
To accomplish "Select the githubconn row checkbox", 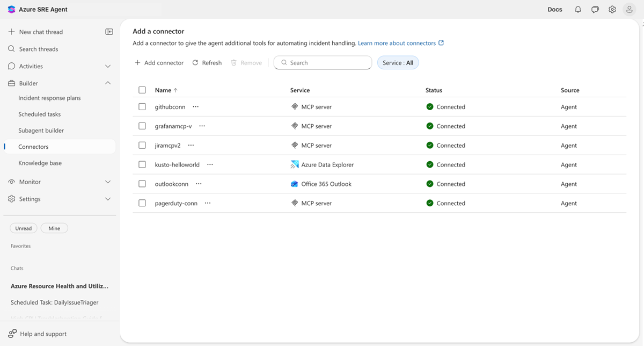I will [142, 107].
